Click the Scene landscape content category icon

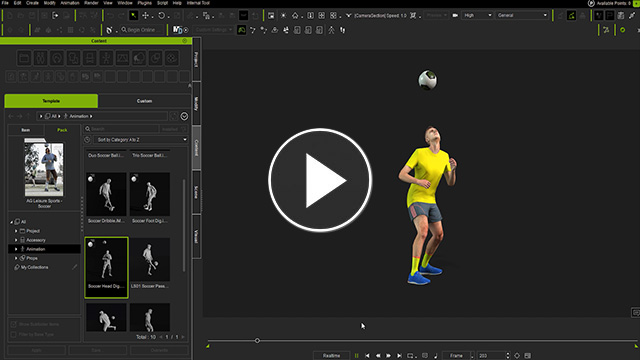click(x=122, y=58)
